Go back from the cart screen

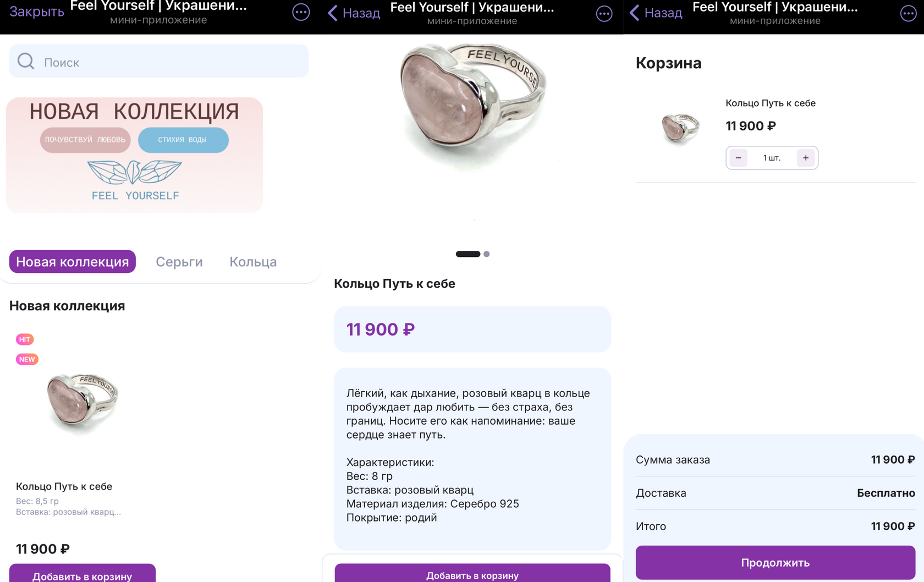(656, 13)
